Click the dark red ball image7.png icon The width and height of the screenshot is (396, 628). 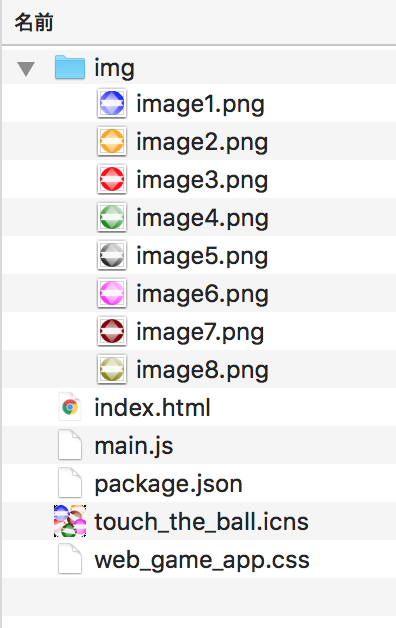pos(112,331)
